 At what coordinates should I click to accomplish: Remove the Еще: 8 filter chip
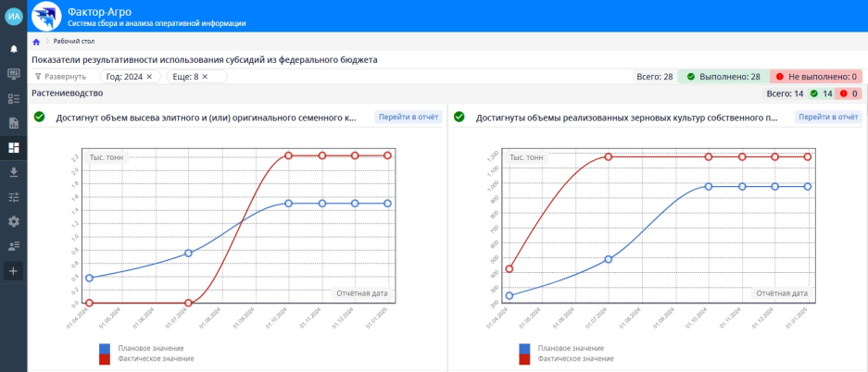205,77
